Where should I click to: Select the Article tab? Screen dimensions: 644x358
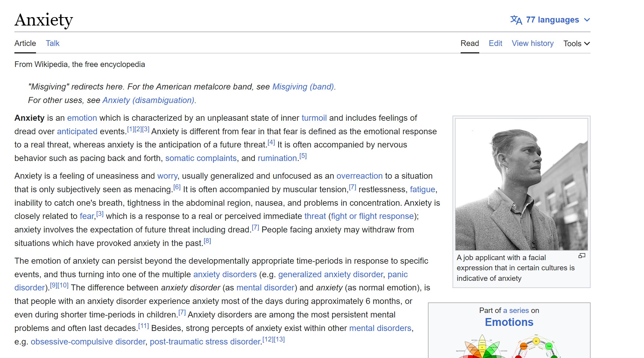point(25,43)
